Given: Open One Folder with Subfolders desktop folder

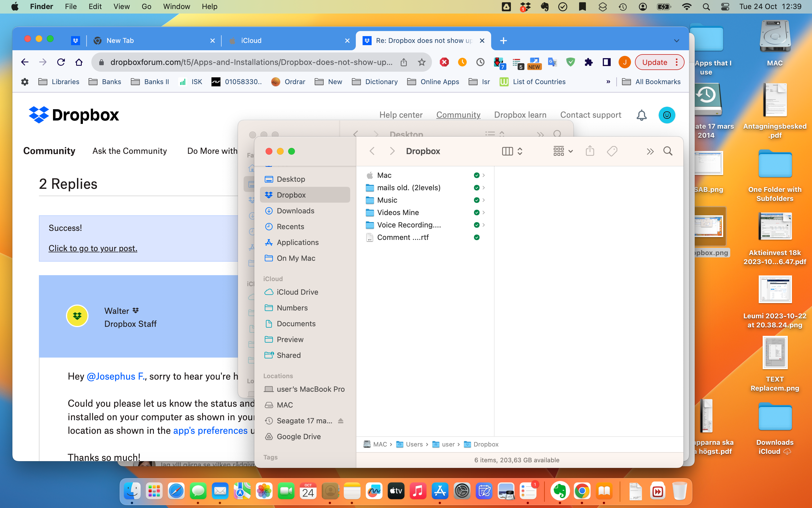Looking at the screenshot, I should [775, 176].
